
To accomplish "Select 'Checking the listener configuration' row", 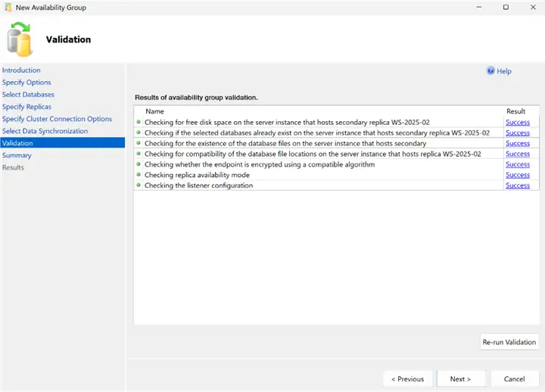I will [199, 185].
